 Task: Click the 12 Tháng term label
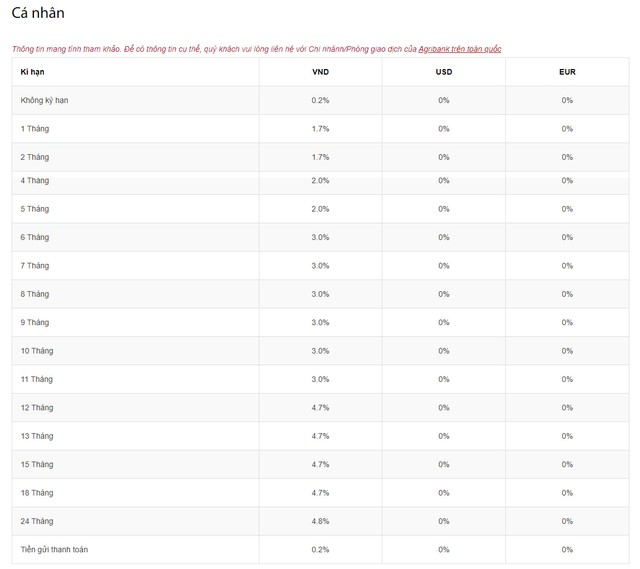pyautogui.click(x=37, y=408)
